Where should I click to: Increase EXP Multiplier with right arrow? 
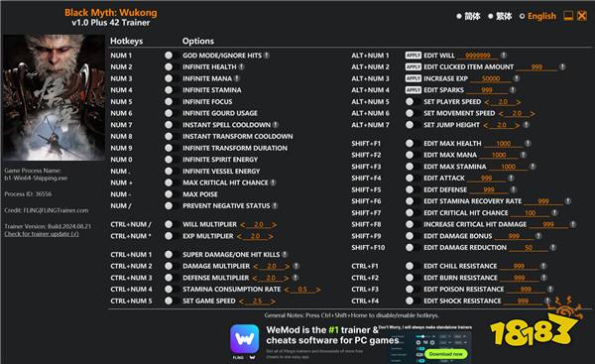[x=271, y=236]
